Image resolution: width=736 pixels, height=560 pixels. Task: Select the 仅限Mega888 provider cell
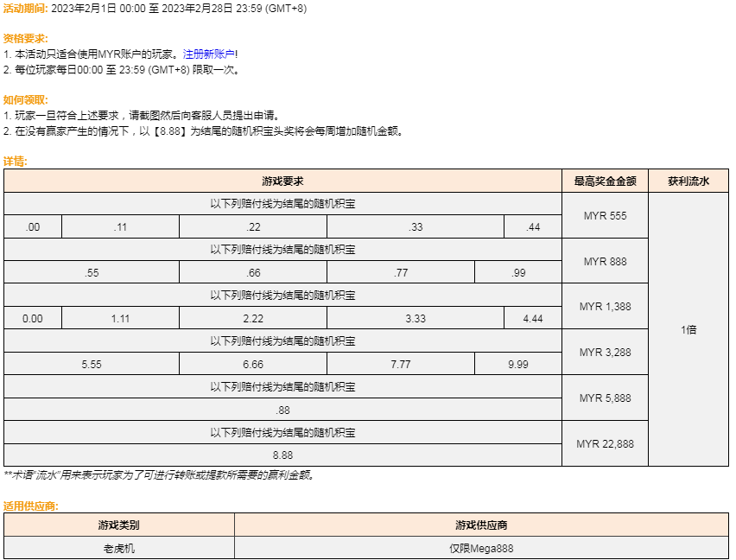[481, 548]
